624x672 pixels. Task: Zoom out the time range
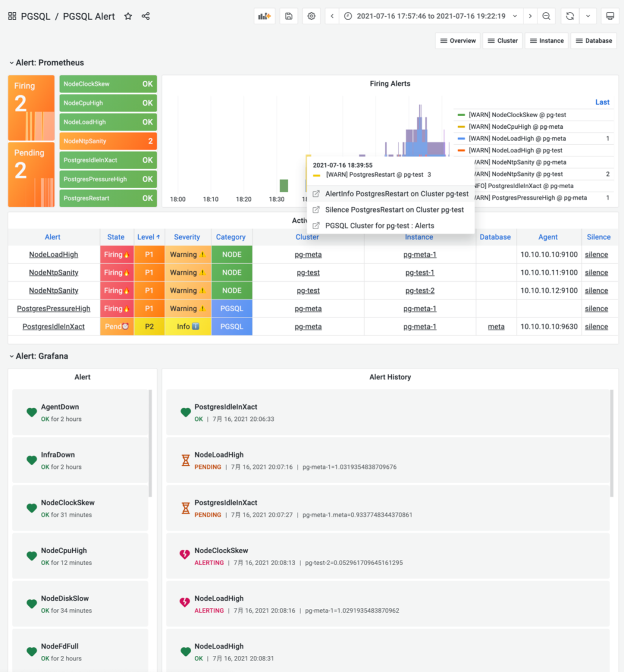[x=547, y=16]
